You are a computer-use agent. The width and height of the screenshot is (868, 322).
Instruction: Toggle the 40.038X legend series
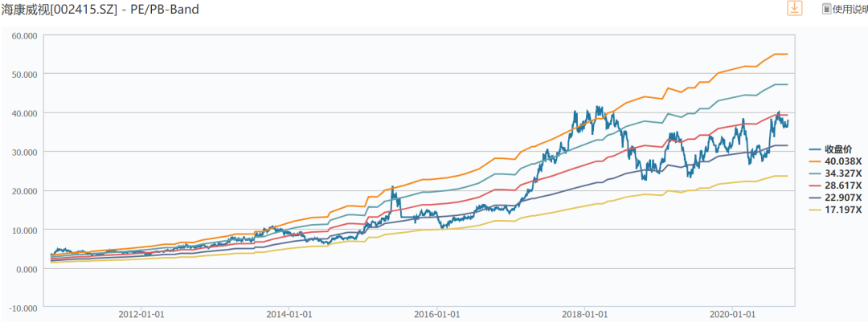click(x=835, y=161)
